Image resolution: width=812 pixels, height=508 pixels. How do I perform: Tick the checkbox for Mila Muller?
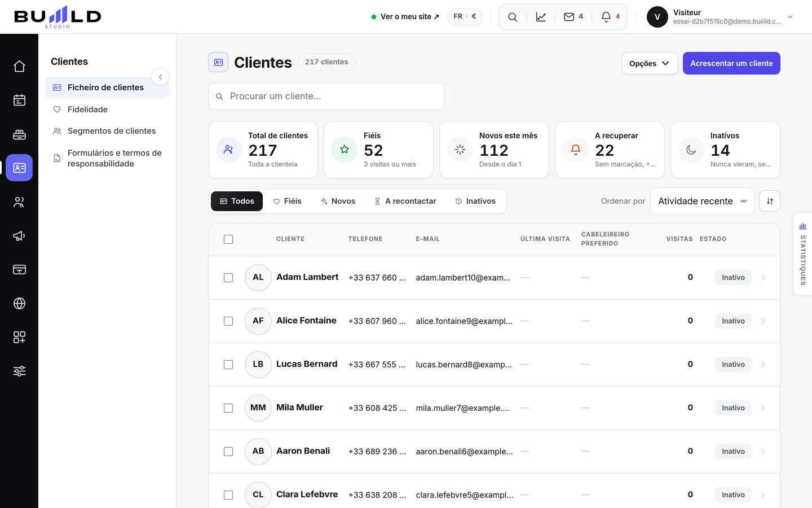coord(228,408)
